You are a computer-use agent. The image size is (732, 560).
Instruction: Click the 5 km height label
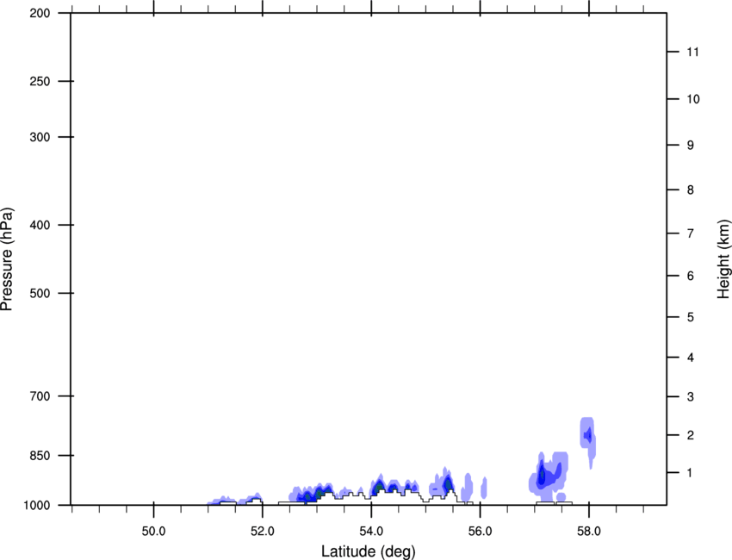point(691,317)
